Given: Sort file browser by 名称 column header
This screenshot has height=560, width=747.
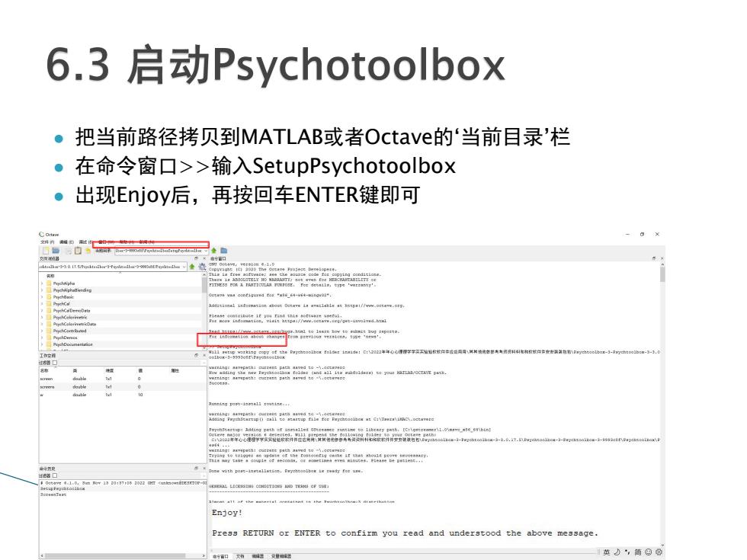Looking at the screenshot, I should click(50, 276).
